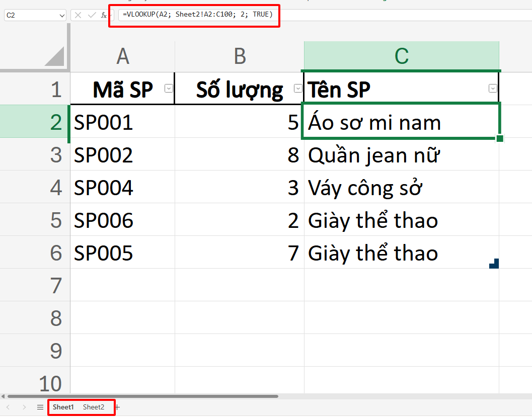Image resolution: width=532 pixels, height=419 pixels.
Task: Open the sheet list hamburger icon
Action: tap(39, 407)
